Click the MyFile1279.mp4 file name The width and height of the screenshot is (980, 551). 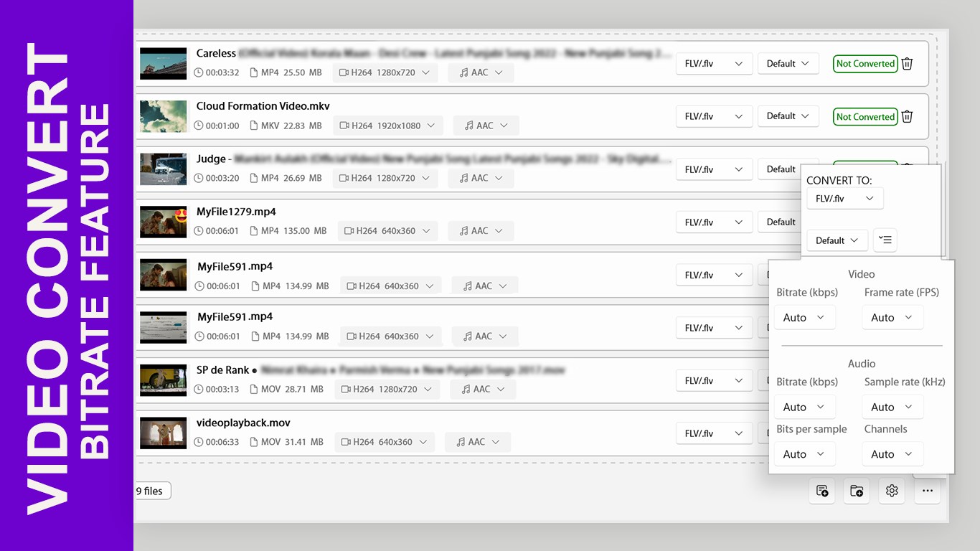[x=236, y=212]
